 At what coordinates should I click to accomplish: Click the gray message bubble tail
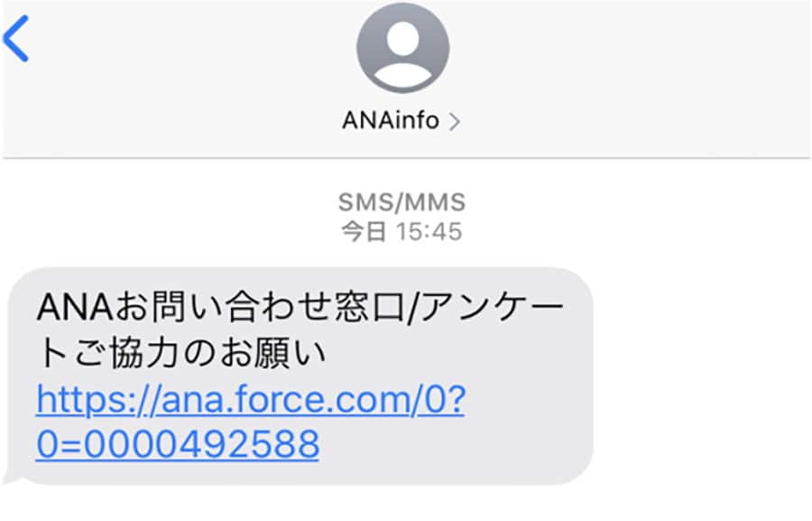[x=12, y=476]
